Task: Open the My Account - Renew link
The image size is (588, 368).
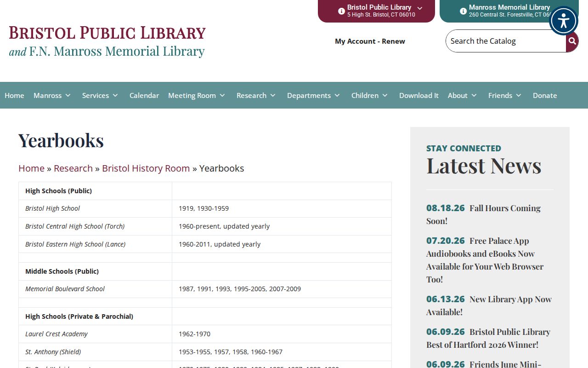Action: pos(370,41)
